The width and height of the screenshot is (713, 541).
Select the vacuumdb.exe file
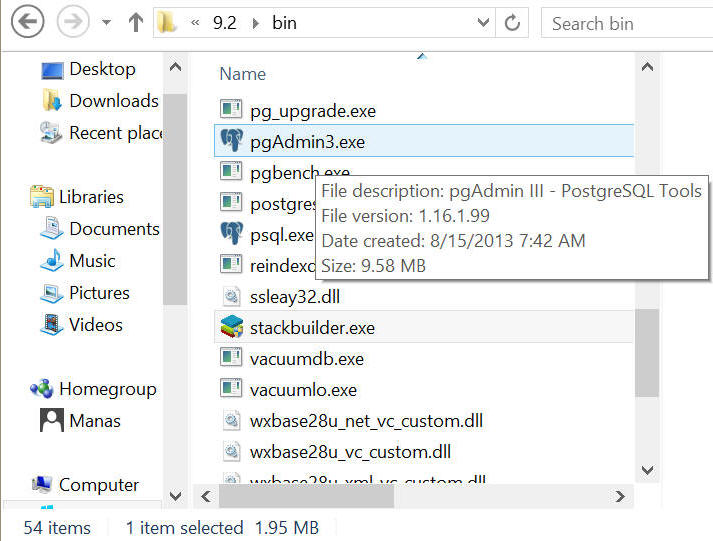click(x=307, y=359)
